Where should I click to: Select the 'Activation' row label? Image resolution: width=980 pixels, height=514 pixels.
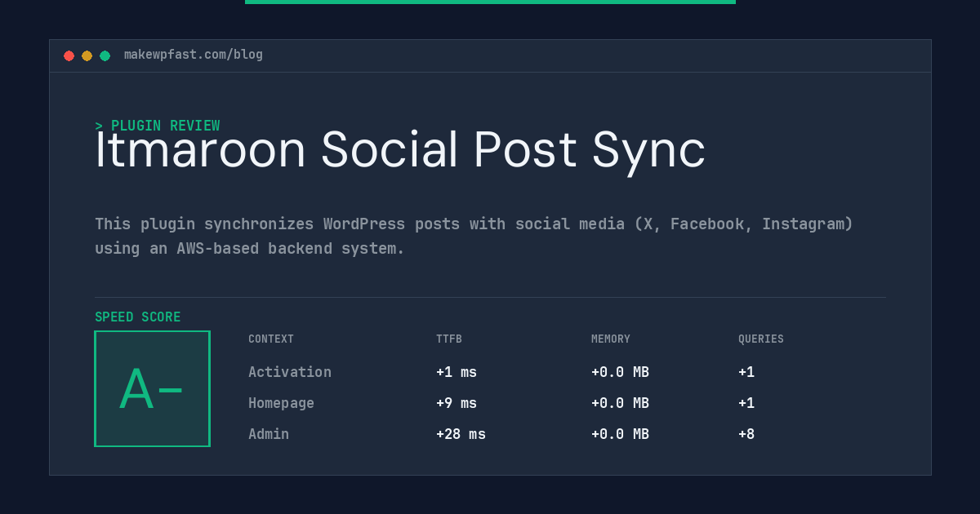(290, 372)
